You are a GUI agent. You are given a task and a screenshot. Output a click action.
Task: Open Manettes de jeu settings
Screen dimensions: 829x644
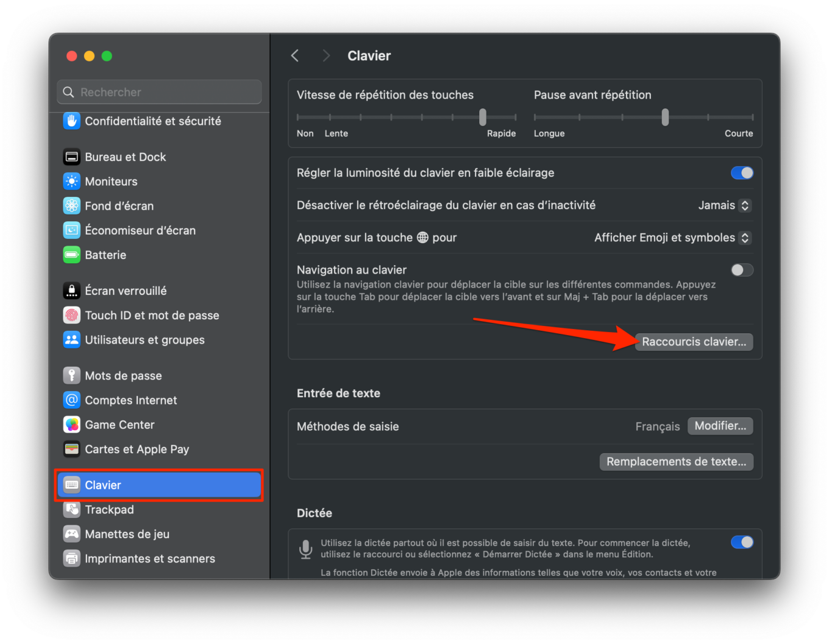tap(159, 534)
